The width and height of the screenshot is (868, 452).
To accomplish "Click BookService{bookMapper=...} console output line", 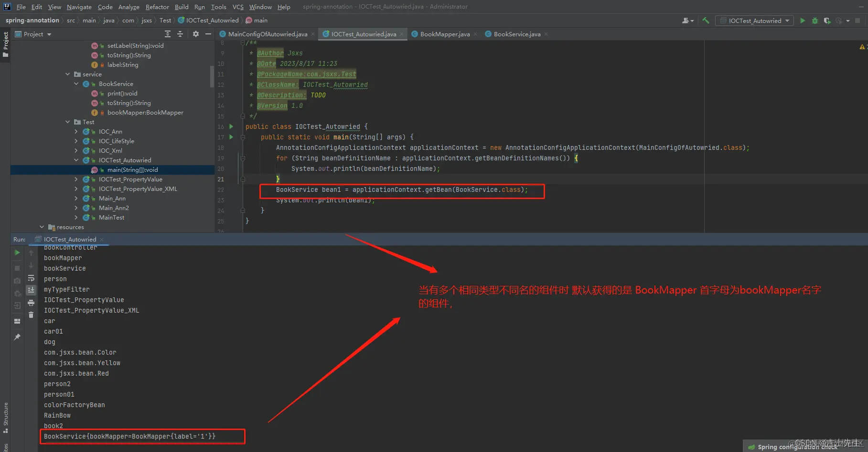I will point(129,436).
